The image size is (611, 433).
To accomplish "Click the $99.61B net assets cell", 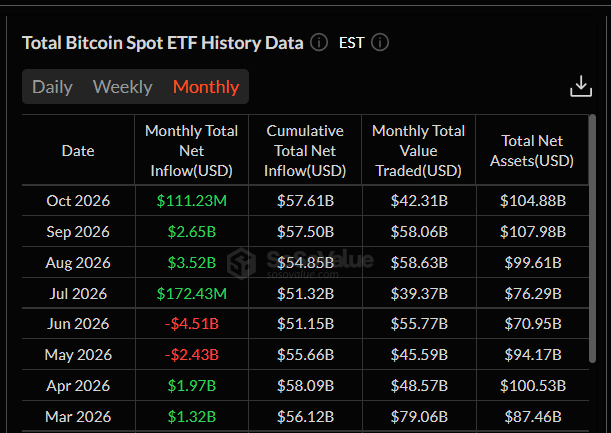I will (532, 262).
